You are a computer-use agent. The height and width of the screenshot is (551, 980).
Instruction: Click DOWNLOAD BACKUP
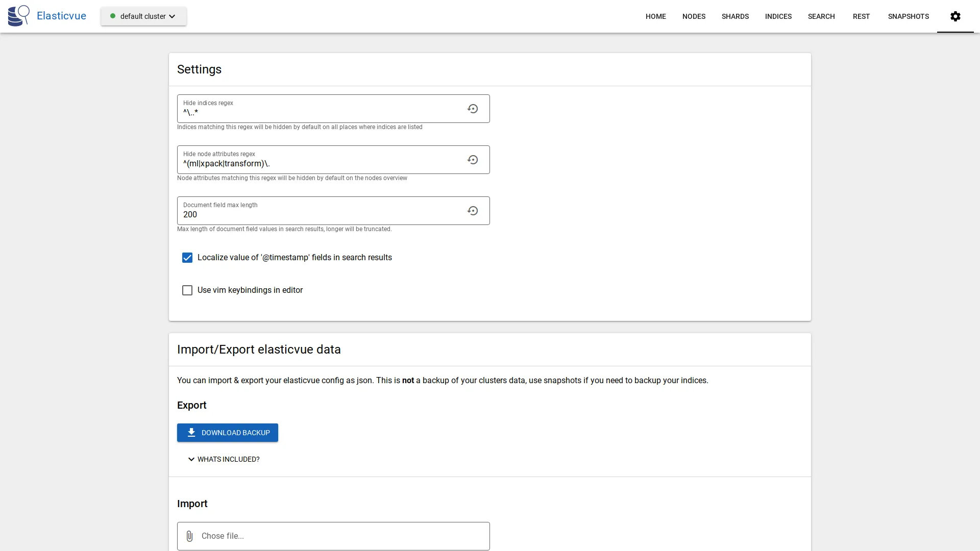coord(228,432)
